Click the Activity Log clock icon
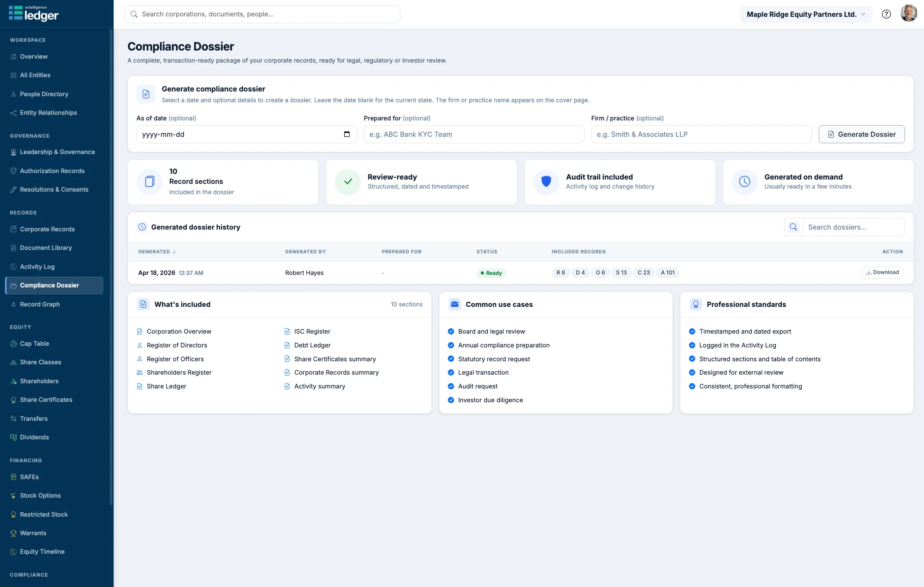The width and height of the screenshot is (924, 587). (x=13, y=267)
